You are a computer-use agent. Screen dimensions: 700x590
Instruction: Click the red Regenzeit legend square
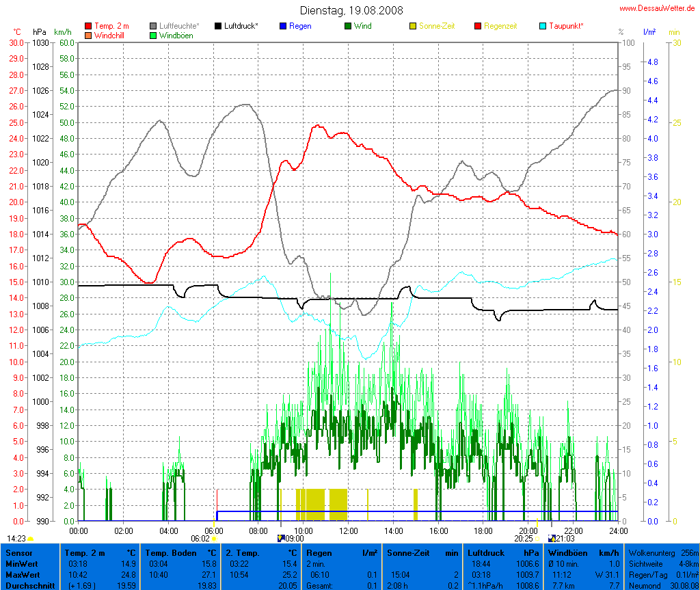(x=478, y=26)
